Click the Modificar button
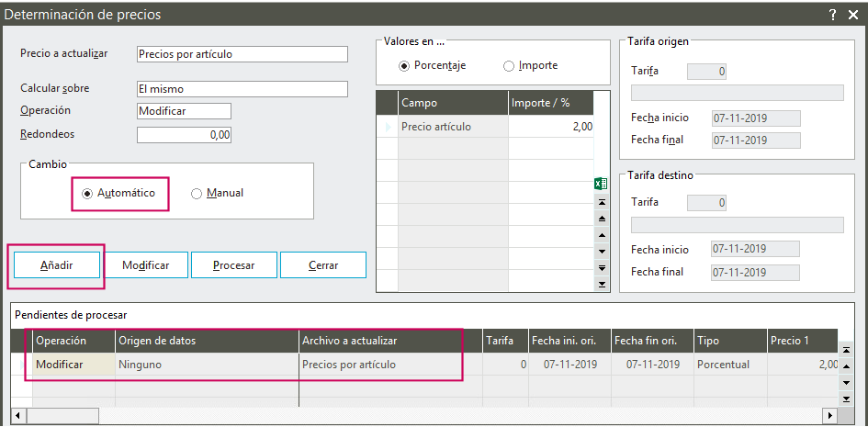This screenshot has width=868, height=427. click(145, 265)
